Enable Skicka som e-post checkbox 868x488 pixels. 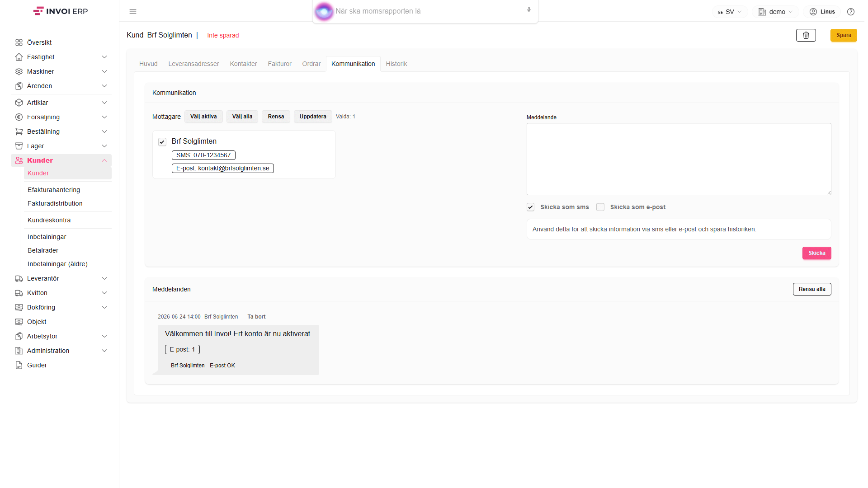pos(600,207)
